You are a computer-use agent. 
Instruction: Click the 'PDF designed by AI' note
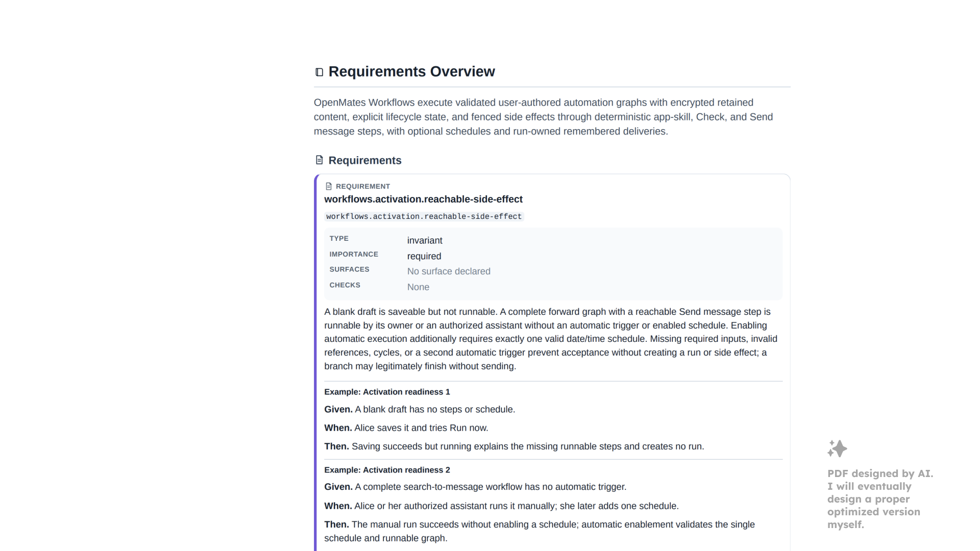click(x=880, y=498)
